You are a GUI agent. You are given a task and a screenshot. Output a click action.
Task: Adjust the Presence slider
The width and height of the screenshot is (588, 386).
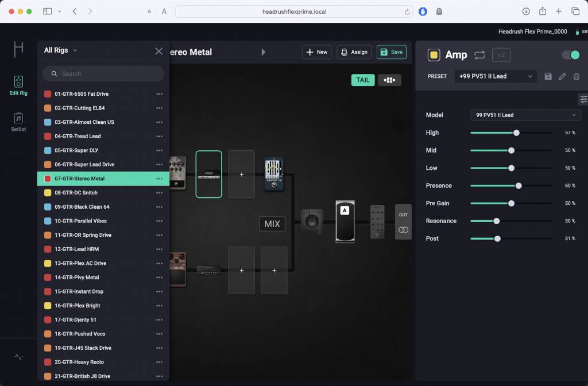[x=510, y=186]
